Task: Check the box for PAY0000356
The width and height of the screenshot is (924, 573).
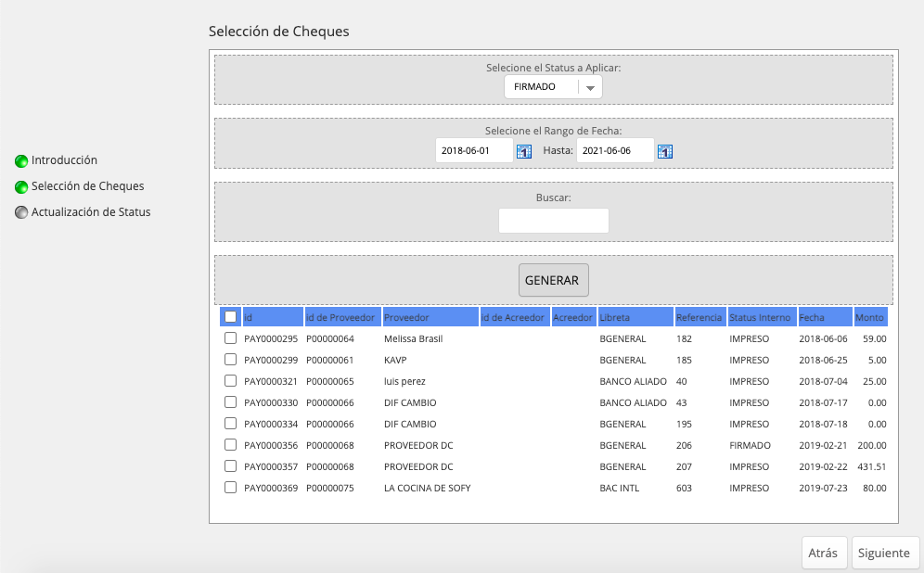Action: 230,445
